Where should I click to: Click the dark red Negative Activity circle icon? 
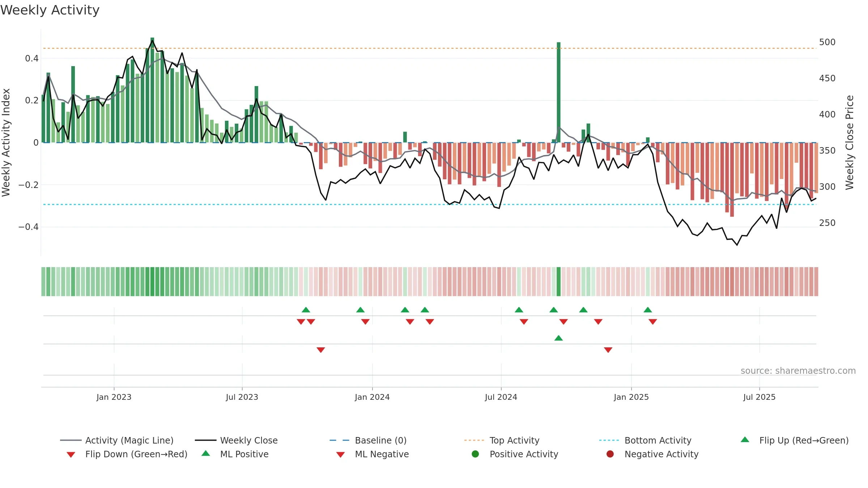click(610, 454)
